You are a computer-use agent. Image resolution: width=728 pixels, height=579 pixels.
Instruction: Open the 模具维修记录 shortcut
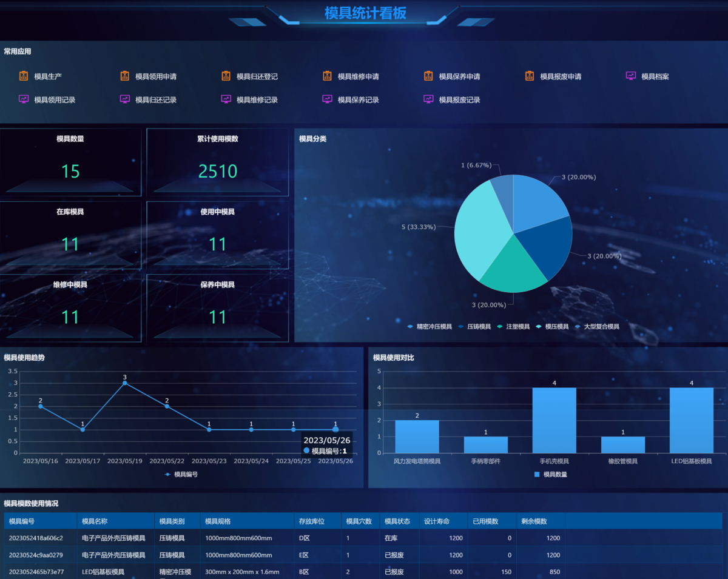[x=249, y=99]
